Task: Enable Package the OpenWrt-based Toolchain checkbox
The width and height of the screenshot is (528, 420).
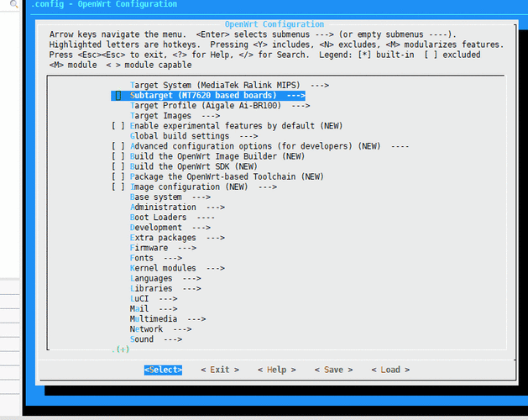Action: 118,176
